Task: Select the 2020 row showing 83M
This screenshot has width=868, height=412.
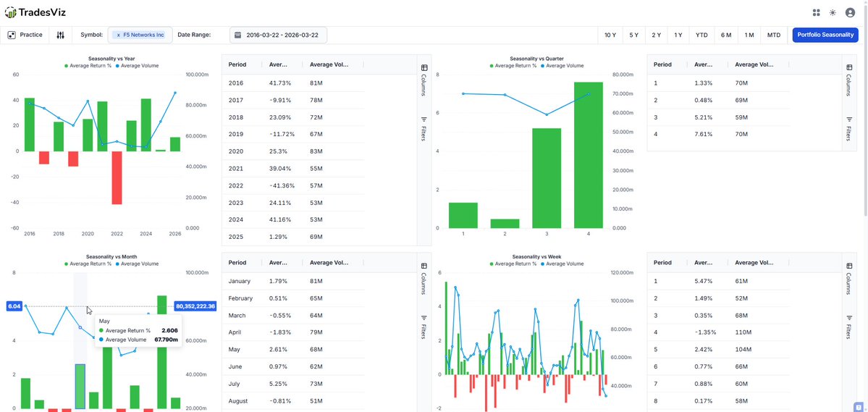Action: [x=293, y=151]
